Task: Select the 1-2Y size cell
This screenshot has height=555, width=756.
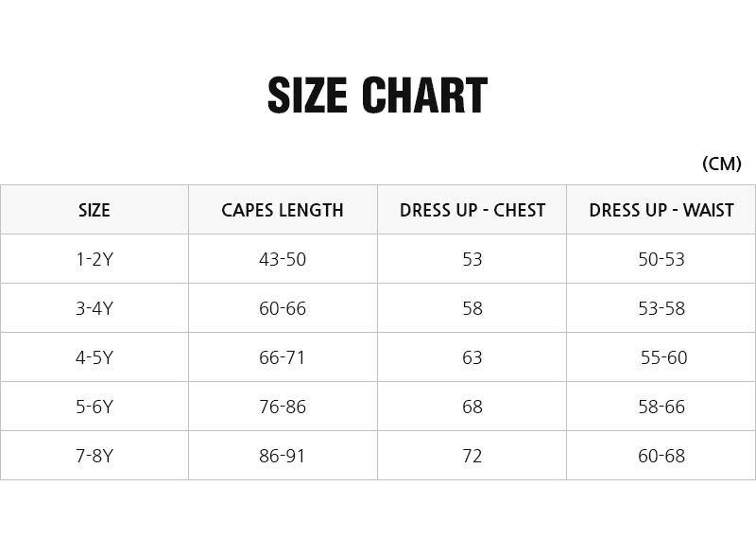Action: point(94,259)
